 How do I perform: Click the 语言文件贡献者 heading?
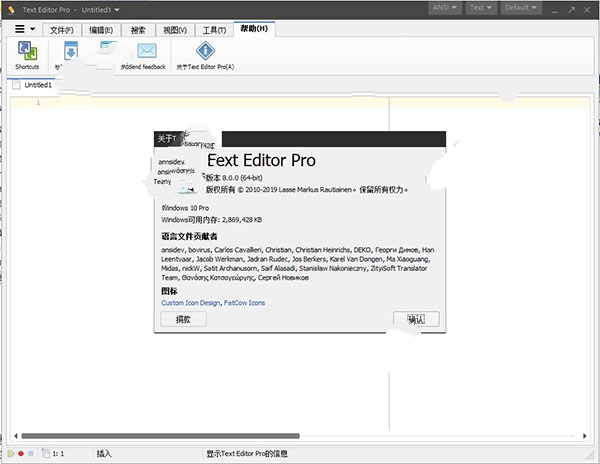point(189,236)
